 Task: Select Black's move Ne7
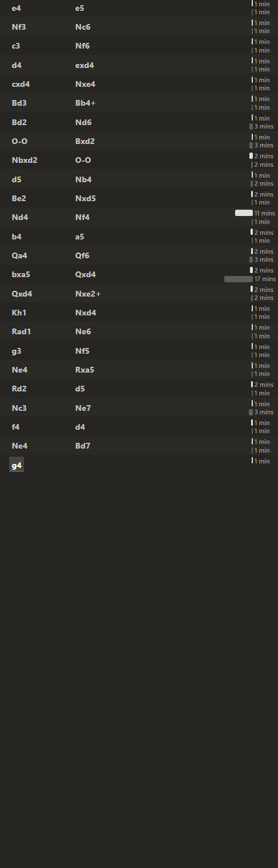[x=83, y=408]
